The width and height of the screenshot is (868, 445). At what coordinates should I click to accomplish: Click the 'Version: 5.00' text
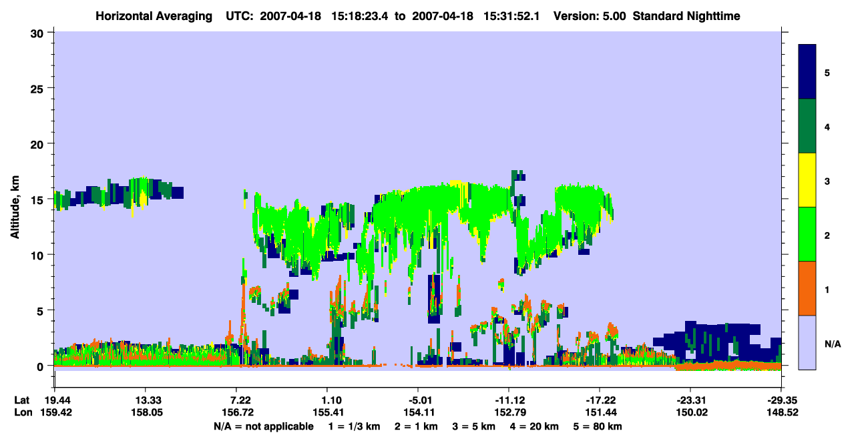[590, 15]
